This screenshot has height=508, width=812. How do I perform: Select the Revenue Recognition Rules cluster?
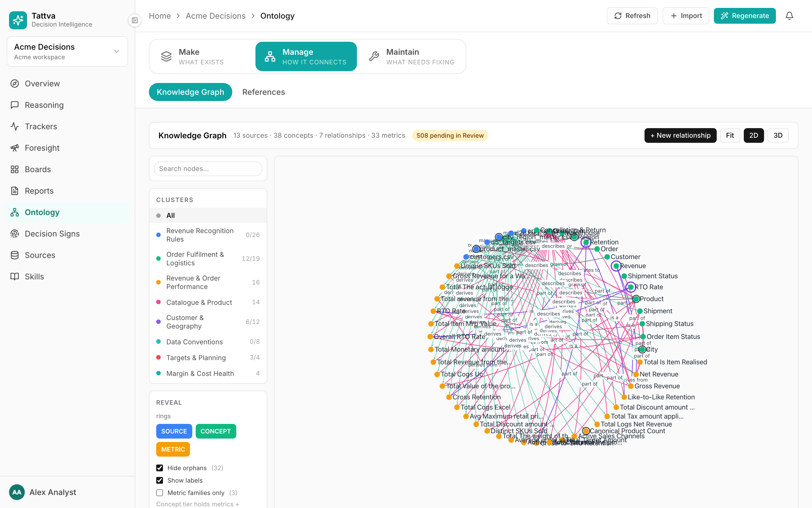(x=208, y=235)
